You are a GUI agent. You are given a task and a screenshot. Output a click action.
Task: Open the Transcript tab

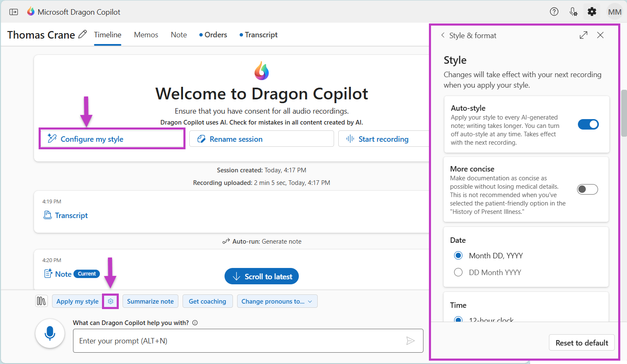259,35
